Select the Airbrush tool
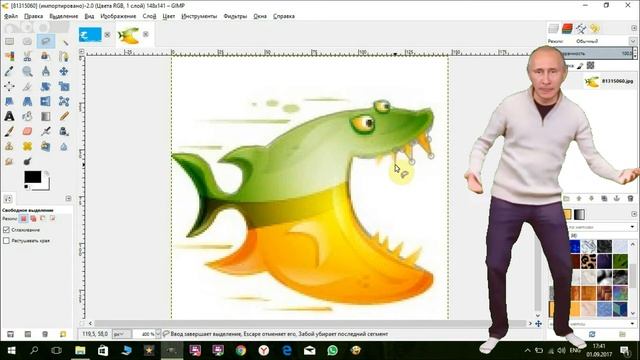640x360 pixels. click(46, 131)
